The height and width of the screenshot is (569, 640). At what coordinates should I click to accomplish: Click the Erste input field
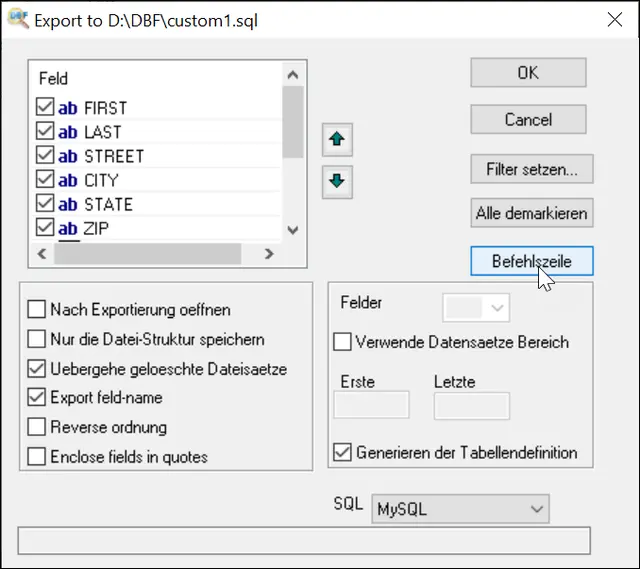[371, 405]
